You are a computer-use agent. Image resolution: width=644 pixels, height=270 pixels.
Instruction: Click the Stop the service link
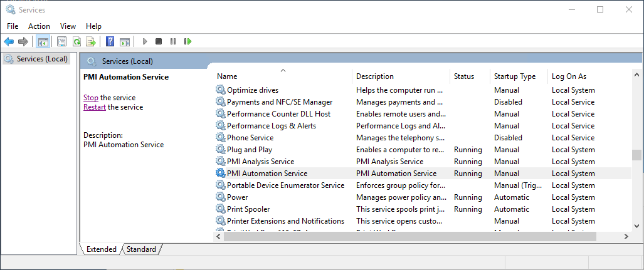tap(91, 98)
